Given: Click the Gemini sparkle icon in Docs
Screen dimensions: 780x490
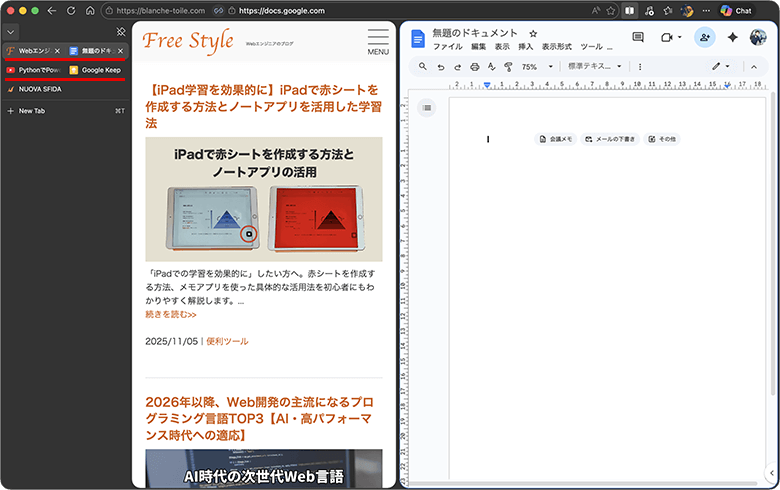Looking at the screenshot, I should click(732, 37).
